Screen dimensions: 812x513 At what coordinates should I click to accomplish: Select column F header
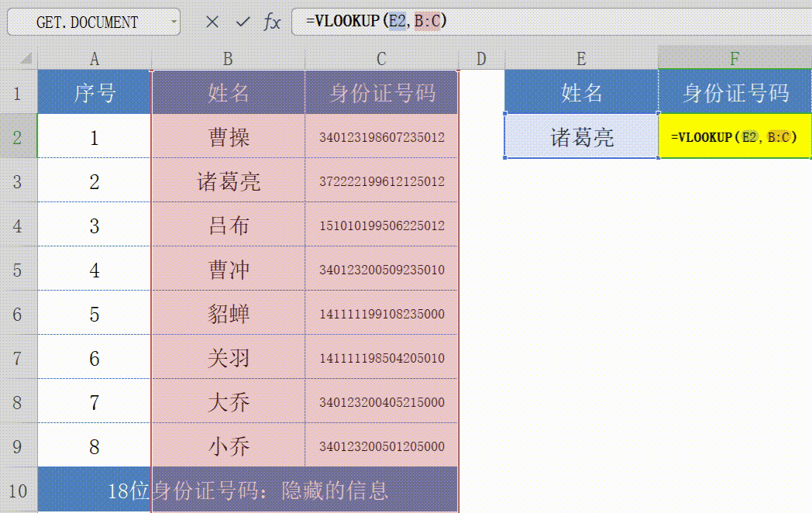click(x=733, y=58)
